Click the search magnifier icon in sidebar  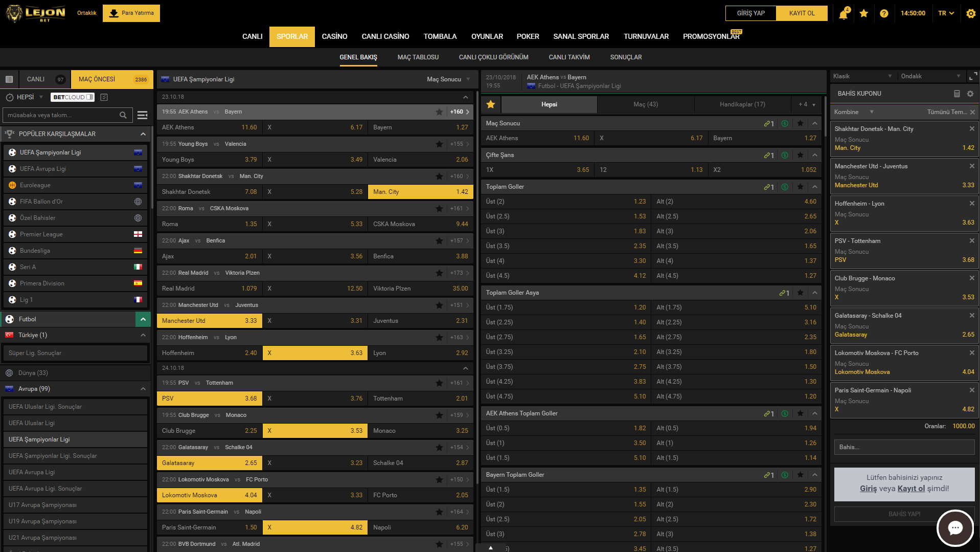[123, 115]
